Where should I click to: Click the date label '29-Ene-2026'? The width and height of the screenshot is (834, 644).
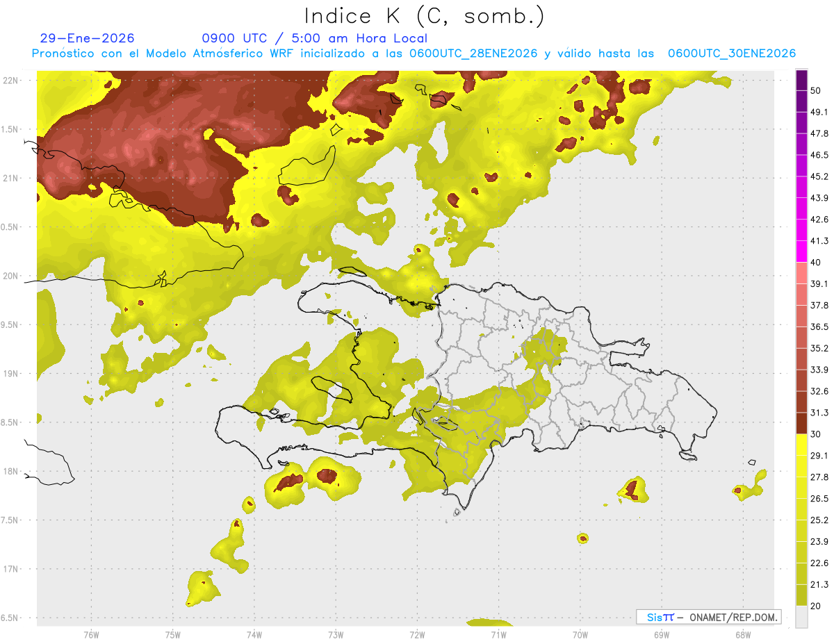(88, 38)
